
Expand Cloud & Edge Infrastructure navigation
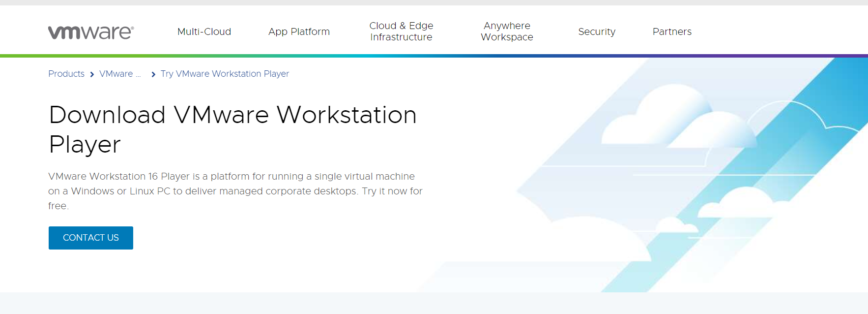[401, 31]
